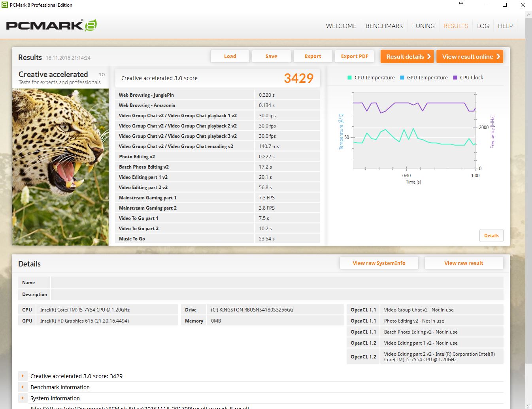Expand the Benchmark information section

click(x=23, y=387)
